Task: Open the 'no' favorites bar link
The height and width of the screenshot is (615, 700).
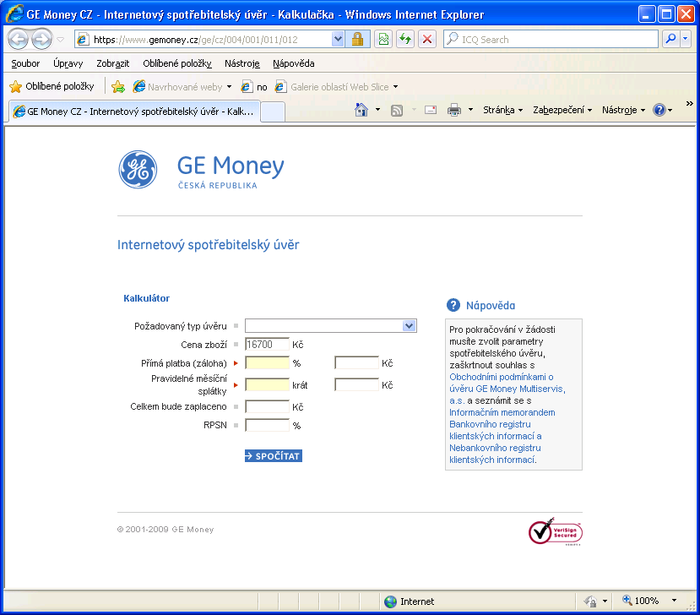Action: [254, 87]
